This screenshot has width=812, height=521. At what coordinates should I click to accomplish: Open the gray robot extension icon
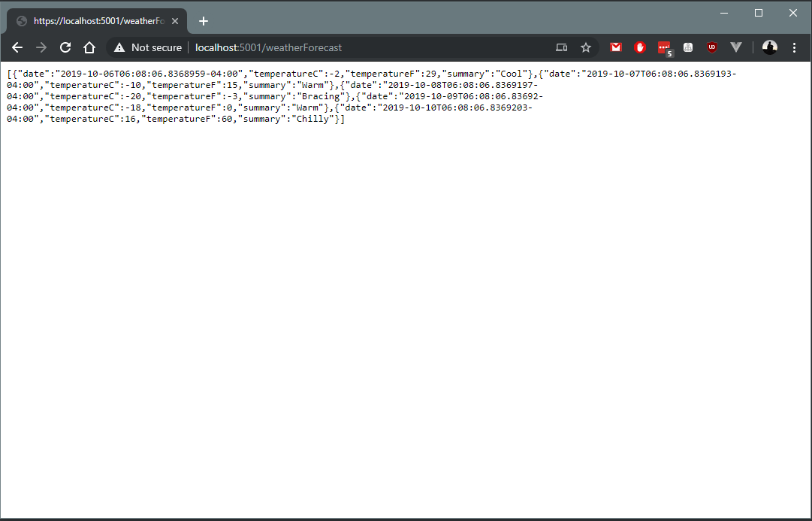[x=687, y=47]
